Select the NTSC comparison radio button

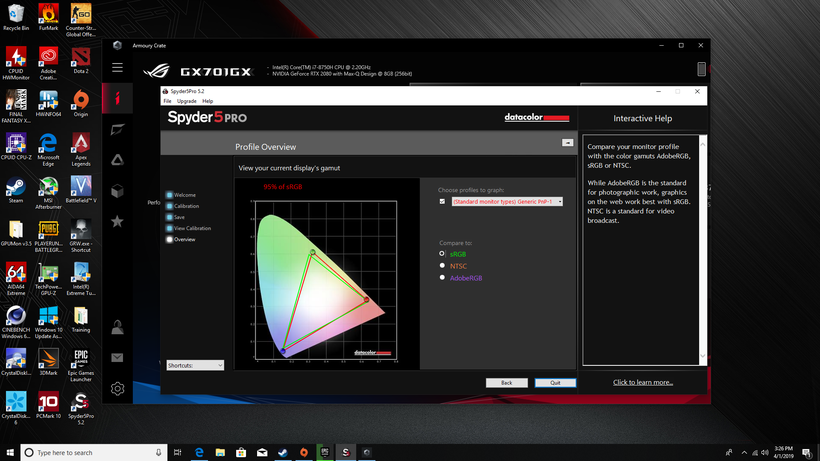point(442,266)
